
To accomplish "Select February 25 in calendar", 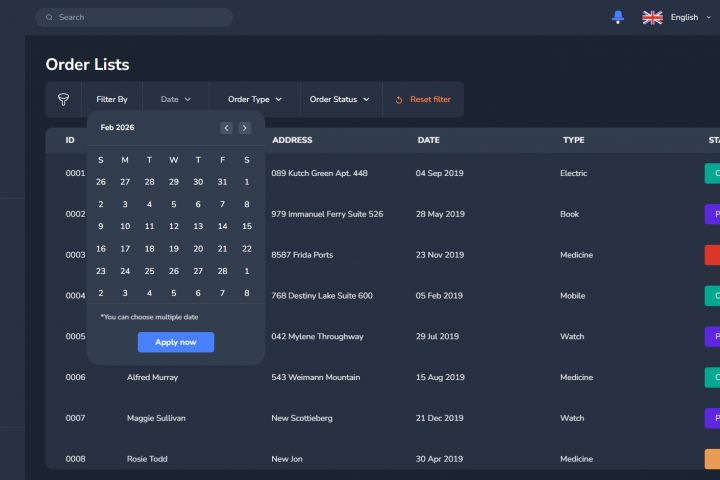I will click(149, 271).
